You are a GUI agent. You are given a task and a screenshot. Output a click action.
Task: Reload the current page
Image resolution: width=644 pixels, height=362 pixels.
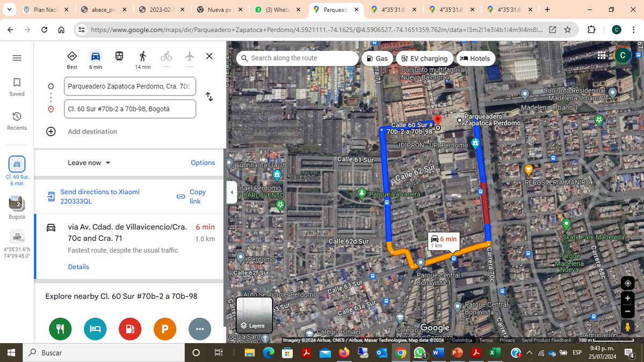[x=44, y=30]
